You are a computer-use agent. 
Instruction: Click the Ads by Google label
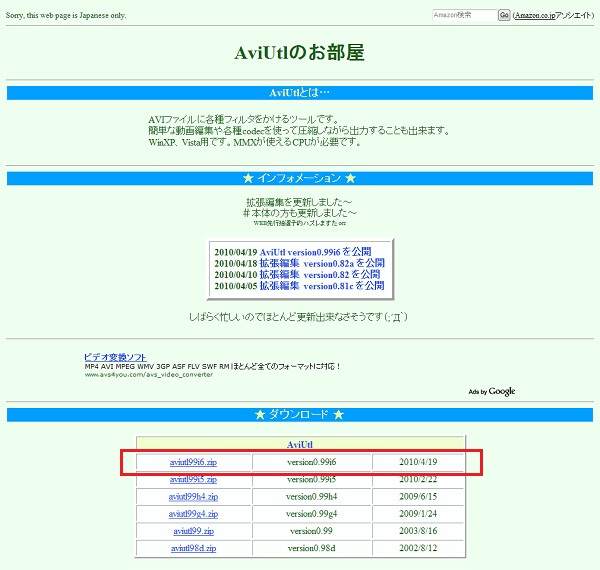(x=492, y=391)
